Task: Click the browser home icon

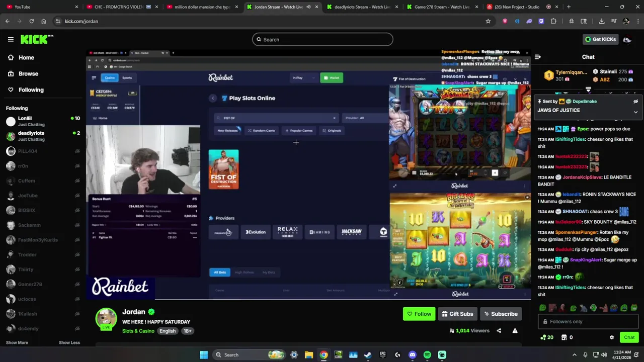Action: pos(43,21)
